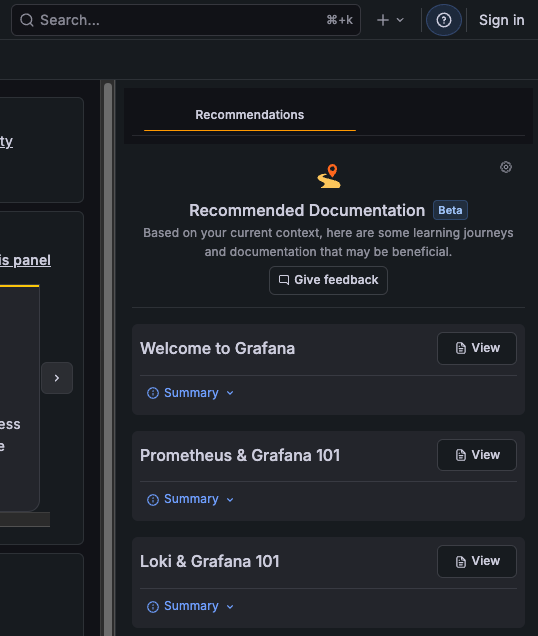Viewport: 538px width, 636px height.
Task: Expand Summary under Welcome to Grafana
Action: click(190, 393)
